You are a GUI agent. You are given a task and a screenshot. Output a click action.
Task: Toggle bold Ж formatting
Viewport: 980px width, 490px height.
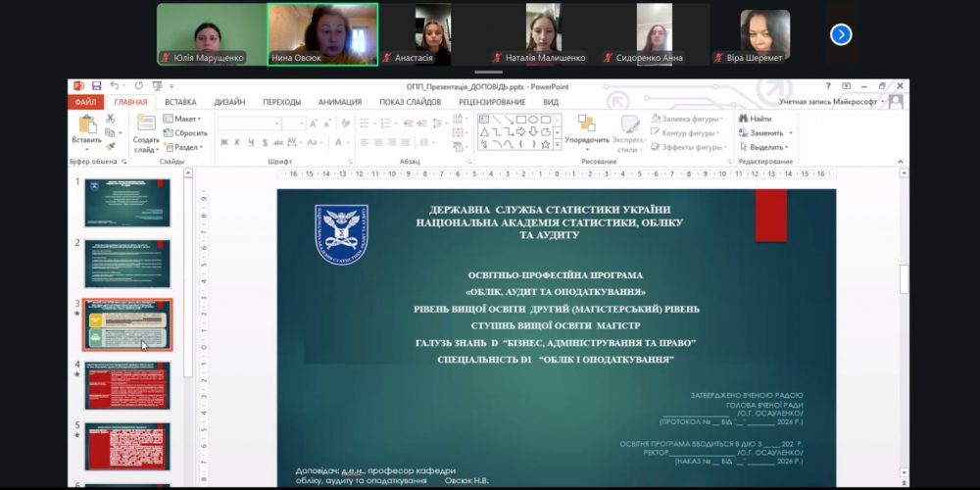click(x=223, y=142)
